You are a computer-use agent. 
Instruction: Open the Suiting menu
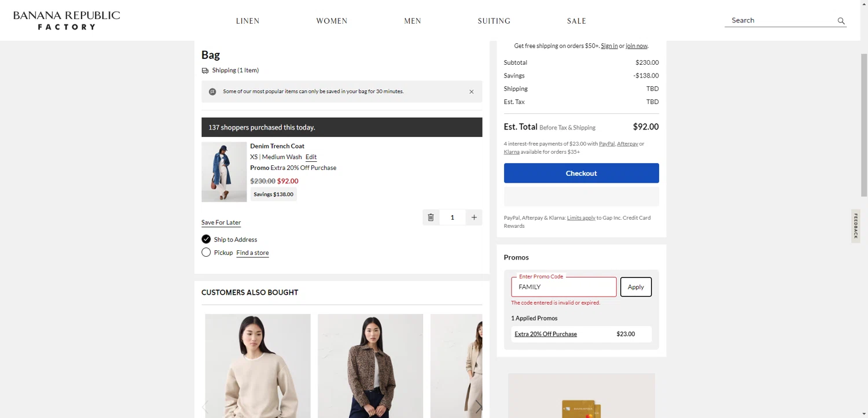pyautogui.click(x=494, y=21)
